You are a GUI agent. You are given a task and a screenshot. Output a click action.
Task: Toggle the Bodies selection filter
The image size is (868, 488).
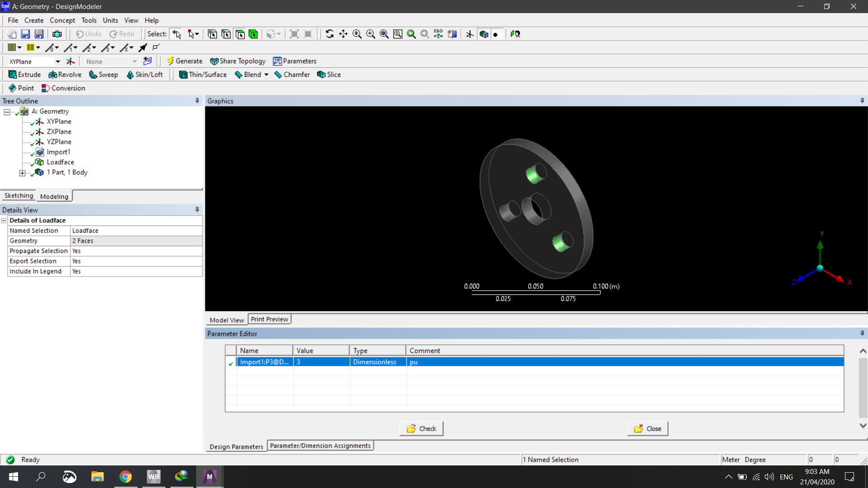tap(253, 34)
